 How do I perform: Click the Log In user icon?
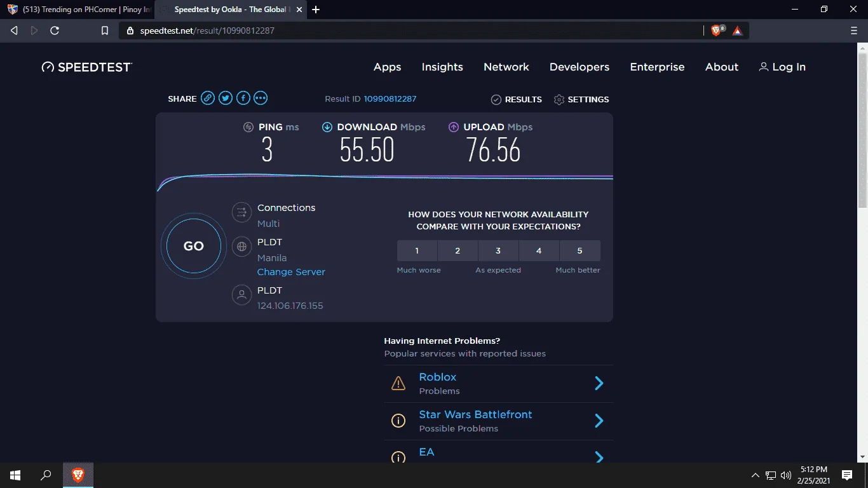pos(764,67)
